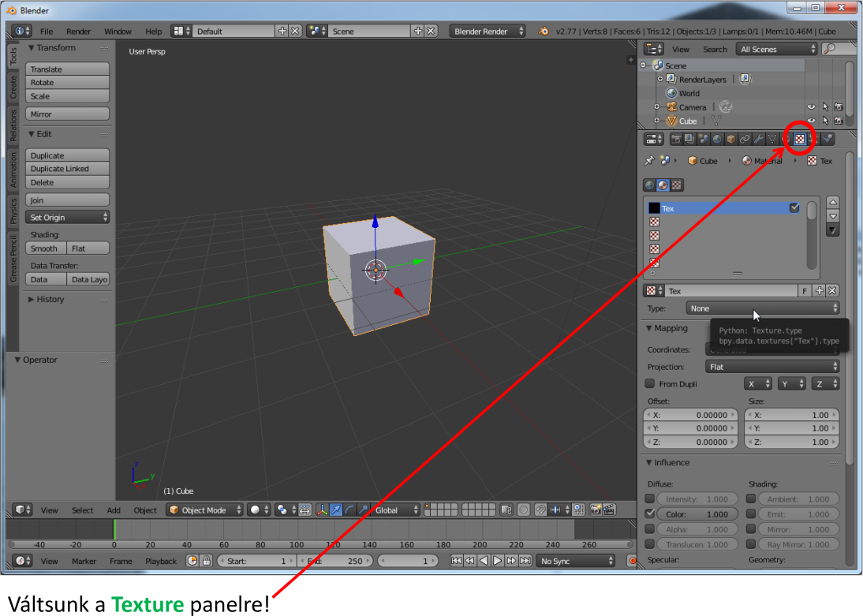Enable diffuse Intensity influence checkbox
This screenshot has height=616, width=863.
tap(650, 498)
